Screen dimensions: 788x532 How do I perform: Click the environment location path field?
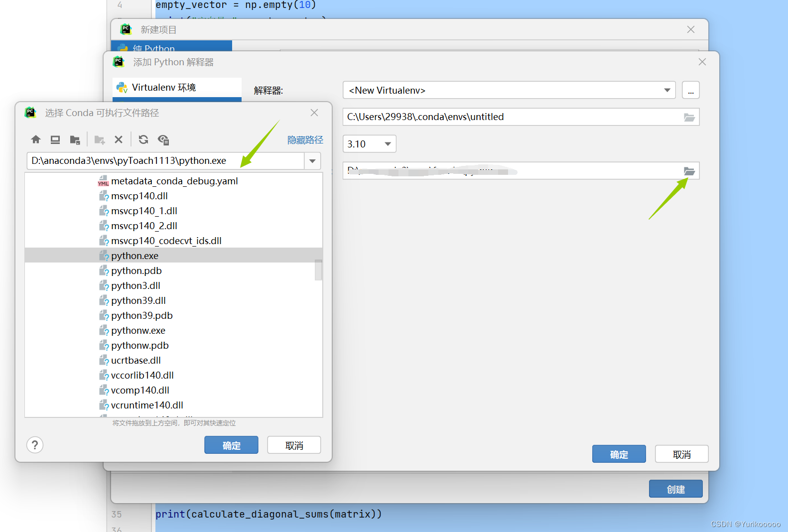513,117
